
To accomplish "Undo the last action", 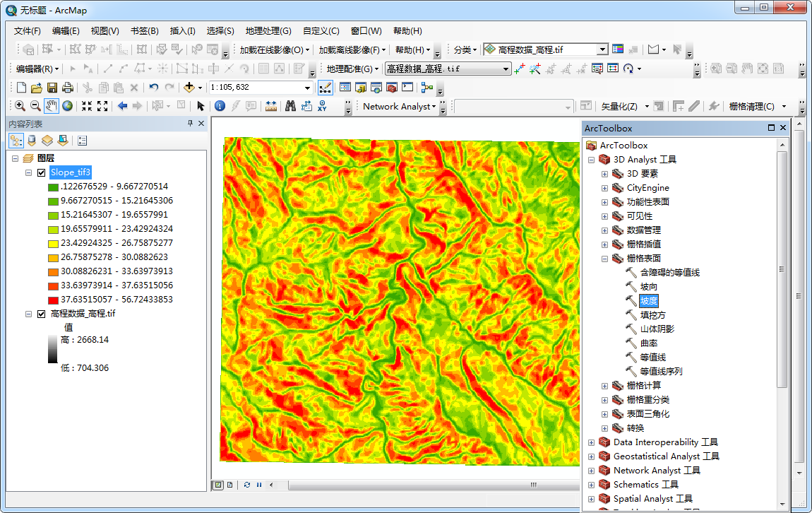I will (x=153, y=88).
